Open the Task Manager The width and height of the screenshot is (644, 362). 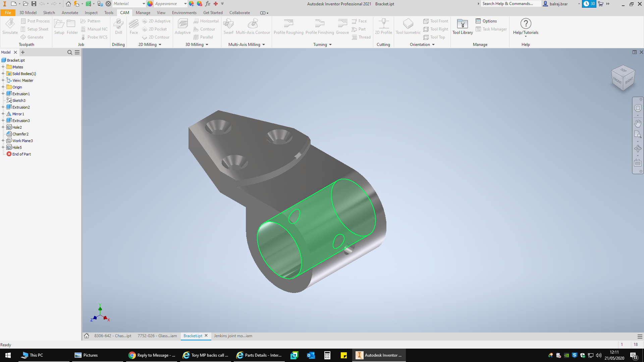[x=491, y=29]
